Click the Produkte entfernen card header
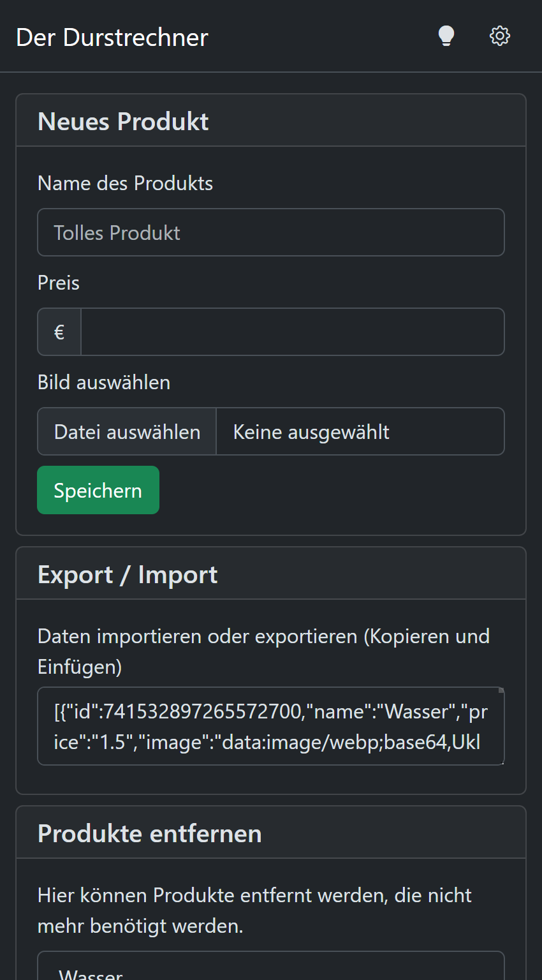The height and width of the screenshot is (980, 542). tap(150, 834)
